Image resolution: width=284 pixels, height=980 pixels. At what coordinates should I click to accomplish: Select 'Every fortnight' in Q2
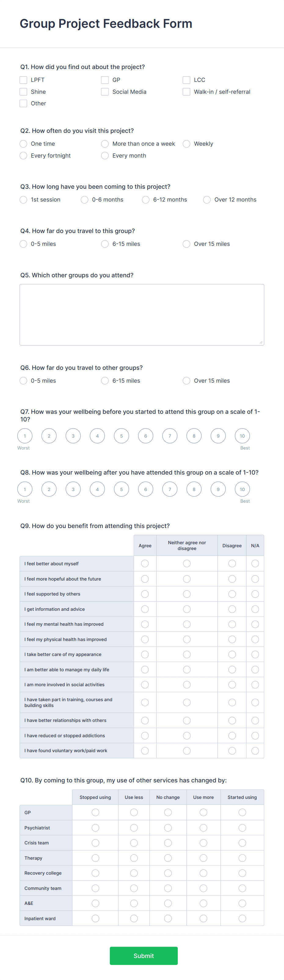coord(23,156)
